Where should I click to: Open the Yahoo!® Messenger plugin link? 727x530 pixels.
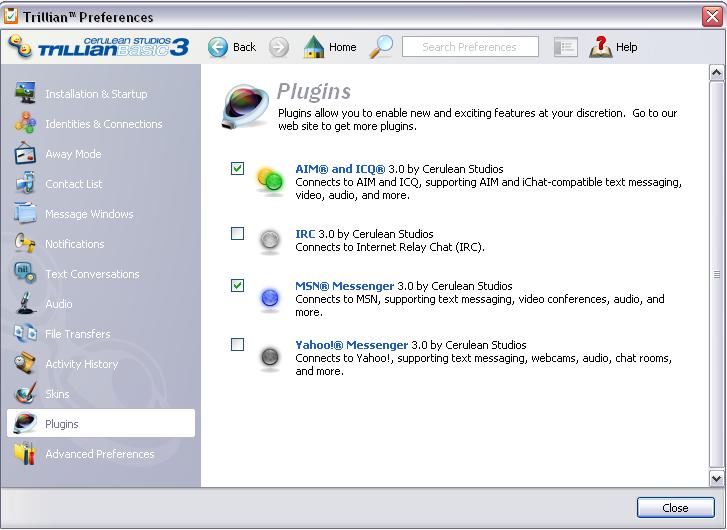point(351,345)
